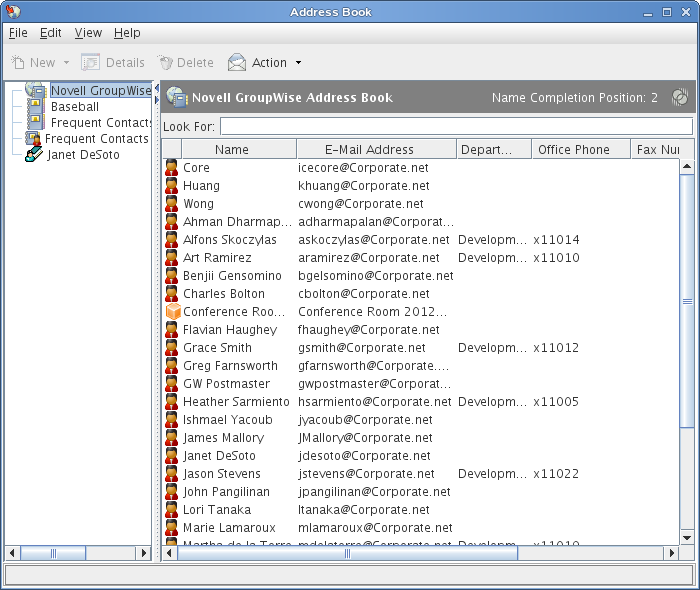Sort by Office Phone column header
700x590 pixels.
[x=581, y=149]
